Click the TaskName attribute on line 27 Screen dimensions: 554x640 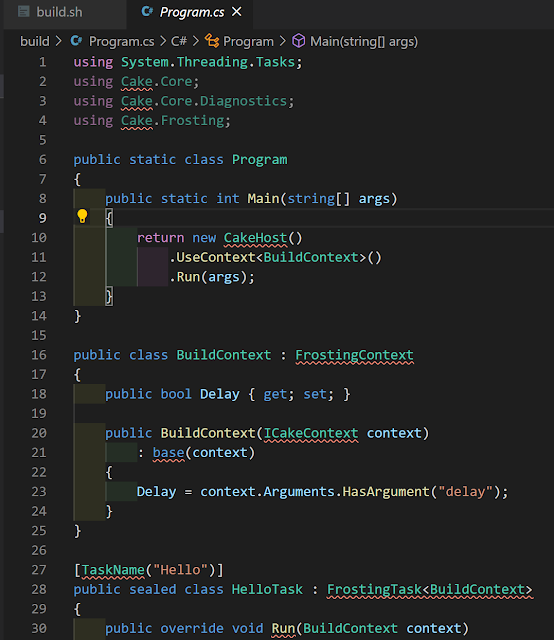[113, 569]
